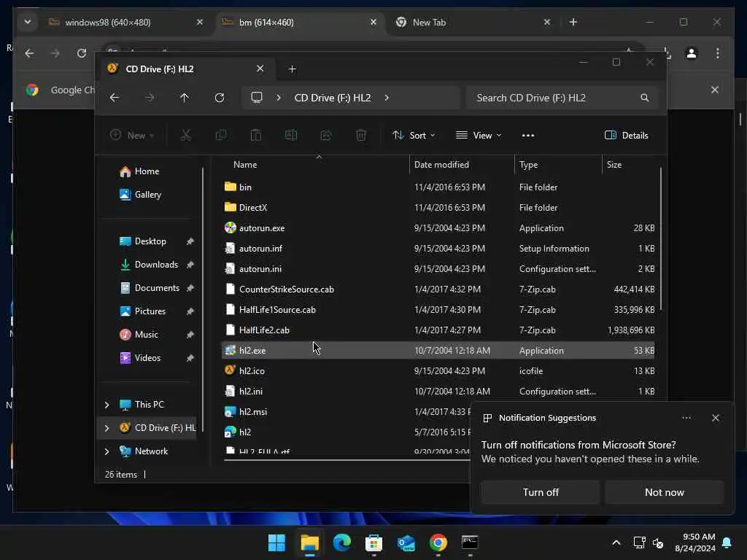Go forward in File Explorer
The width and height of the screenshot is (747, 560).
click(x=150, y=98)
